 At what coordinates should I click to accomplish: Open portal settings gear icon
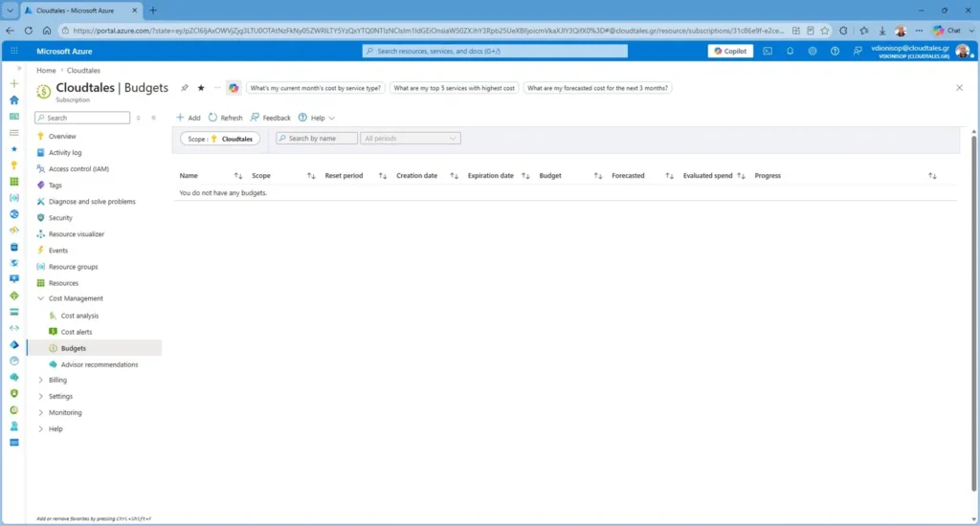(x=813, y=52)
